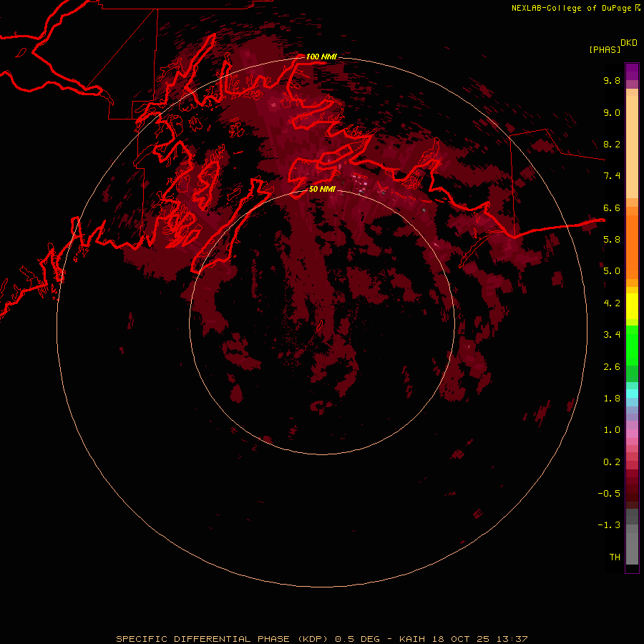644x644 pixels.
Task: Click the yellow segment of the color bar
Action: coord(632,306)
